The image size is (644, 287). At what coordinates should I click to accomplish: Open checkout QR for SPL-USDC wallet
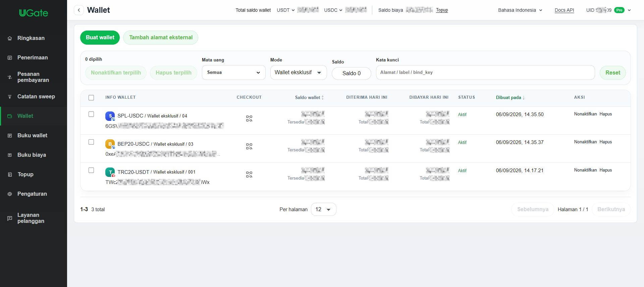[249, 118]
